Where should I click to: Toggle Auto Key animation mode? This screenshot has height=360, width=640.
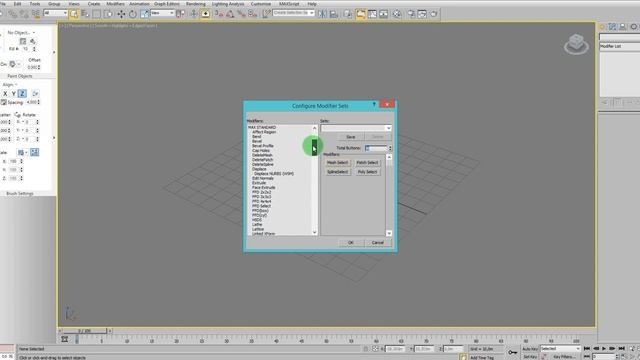(x=530, y=349)
